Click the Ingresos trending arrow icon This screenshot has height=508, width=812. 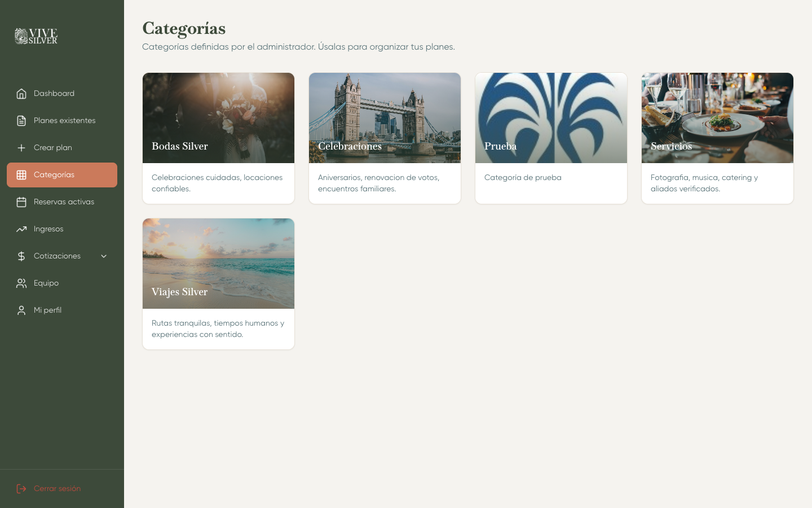point(21,229)
